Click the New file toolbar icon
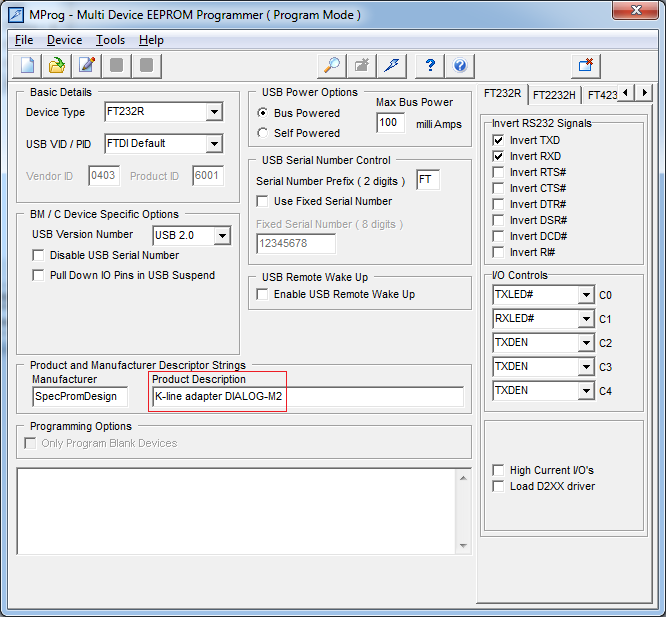This screenshot has width=666, height=617. click(29, 65)
